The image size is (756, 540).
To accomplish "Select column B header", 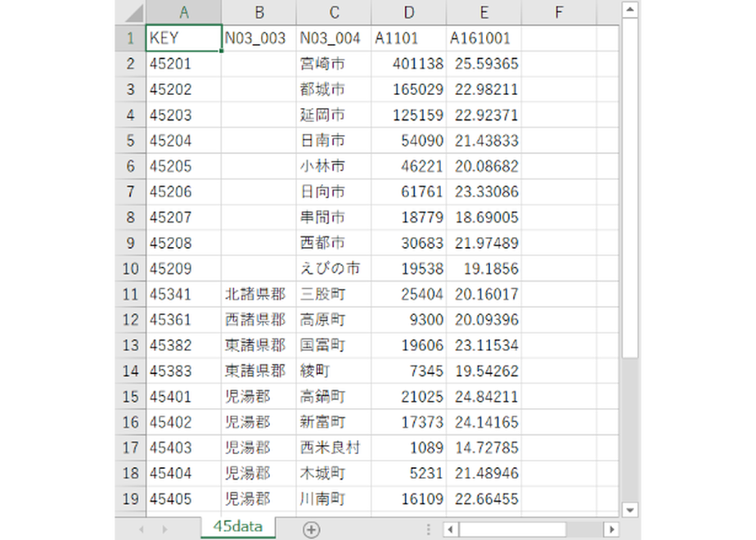I will click(x=259, y=12).
